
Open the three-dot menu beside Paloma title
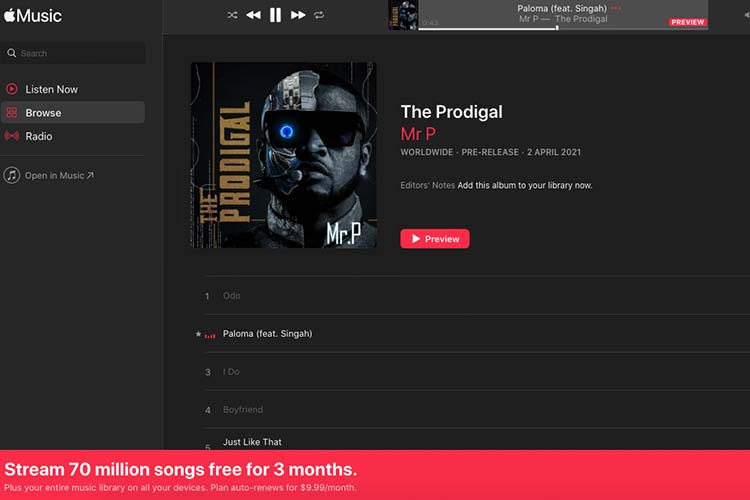pos(616,8)
